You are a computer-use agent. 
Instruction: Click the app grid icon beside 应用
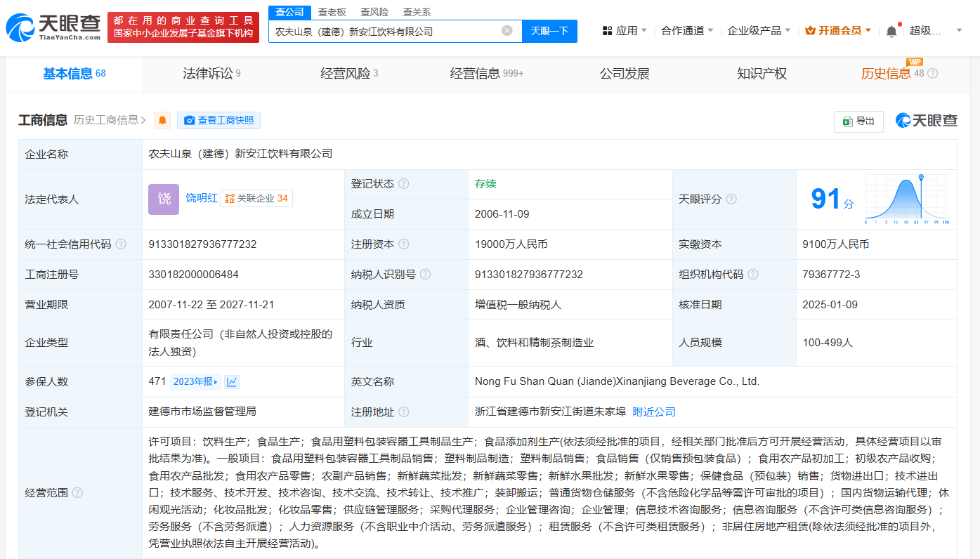click(607, 31)
